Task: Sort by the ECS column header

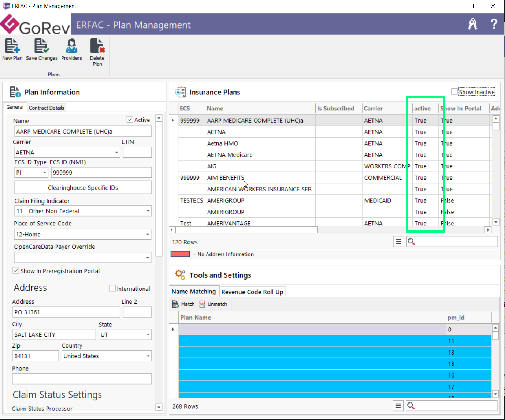Action: [191, 108]
